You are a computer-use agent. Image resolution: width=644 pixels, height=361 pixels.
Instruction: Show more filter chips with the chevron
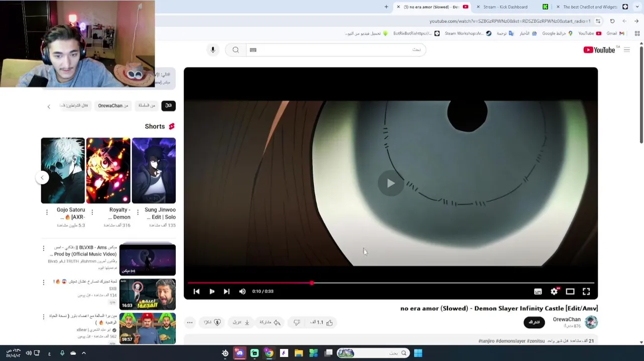49,106
